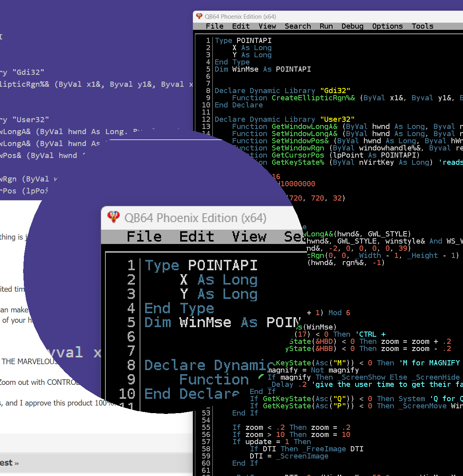
Task: Click "SetWindowPos&" function name in the editor
Action: tap(300, 141)
